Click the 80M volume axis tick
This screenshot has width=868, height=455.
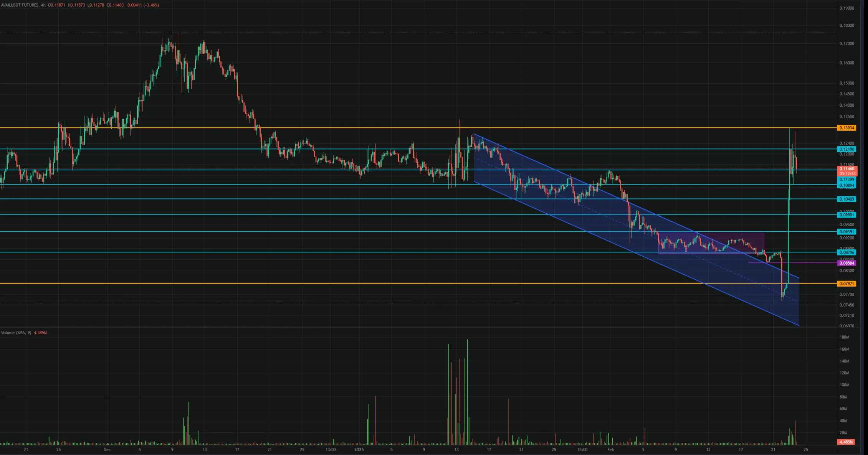(843, 397)
